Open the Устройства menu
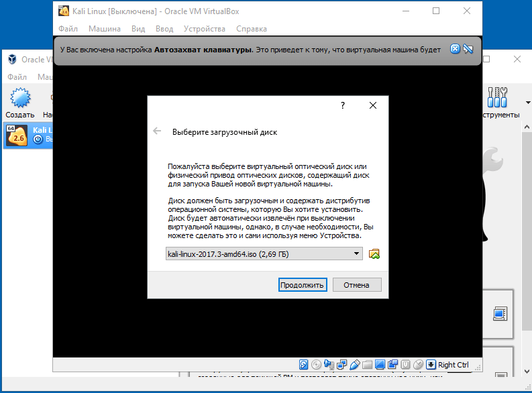 [x=204, y=29]
